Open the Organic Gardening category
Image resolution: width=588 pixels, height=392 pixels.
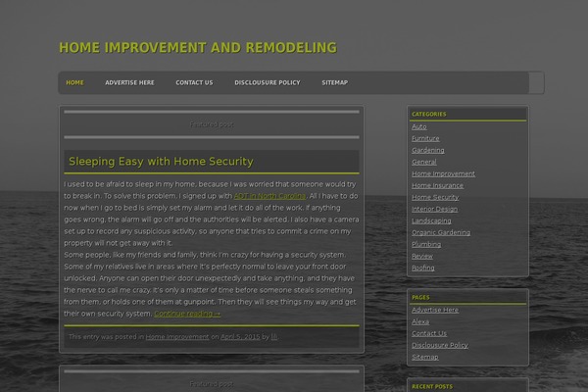[x=441, y=232]
